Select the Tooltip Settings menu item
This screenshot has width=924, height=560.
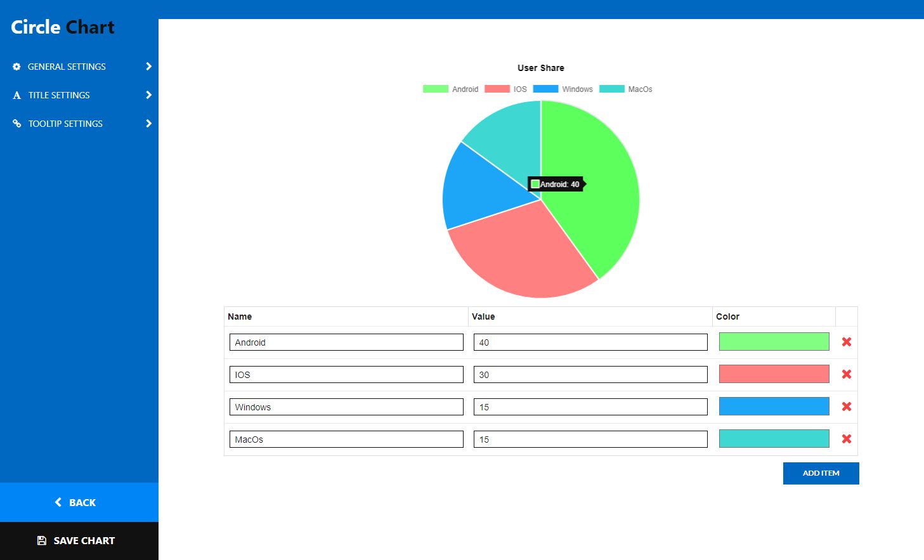pos(65,124)
